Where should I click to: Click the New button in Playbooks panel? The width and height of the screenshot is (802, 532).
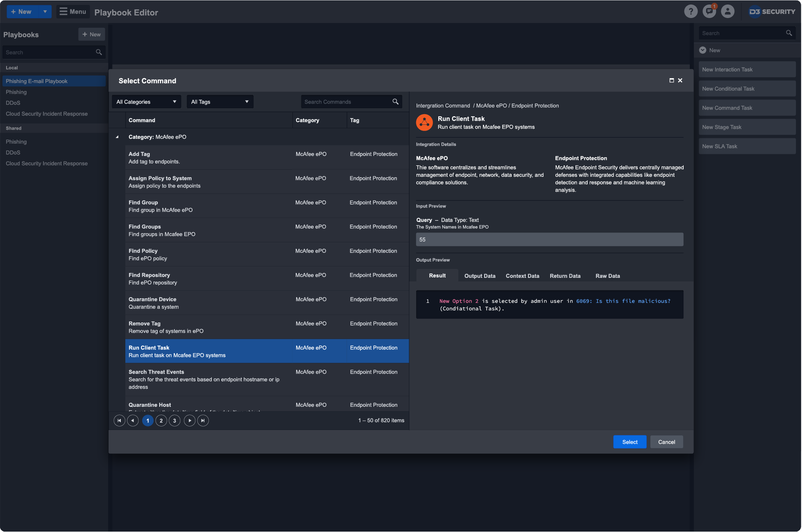91,34
